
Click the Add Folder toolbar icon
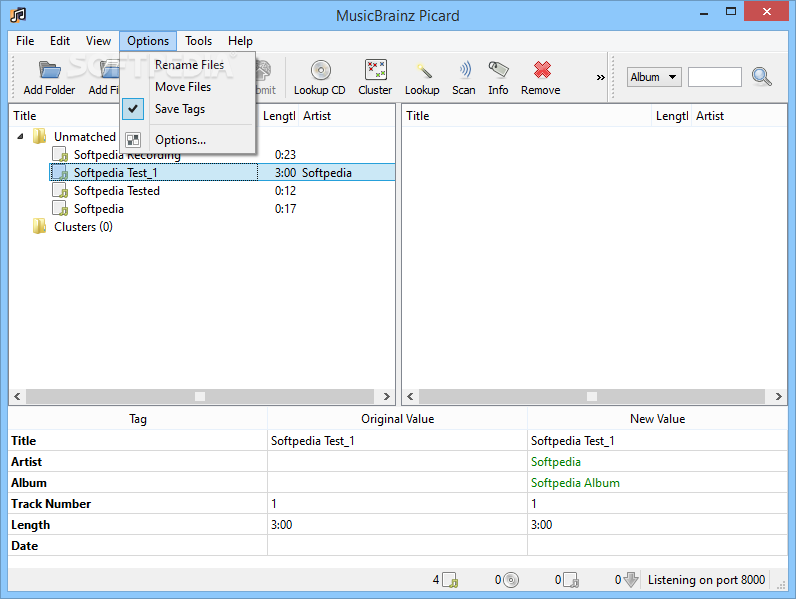pos(49,70)
